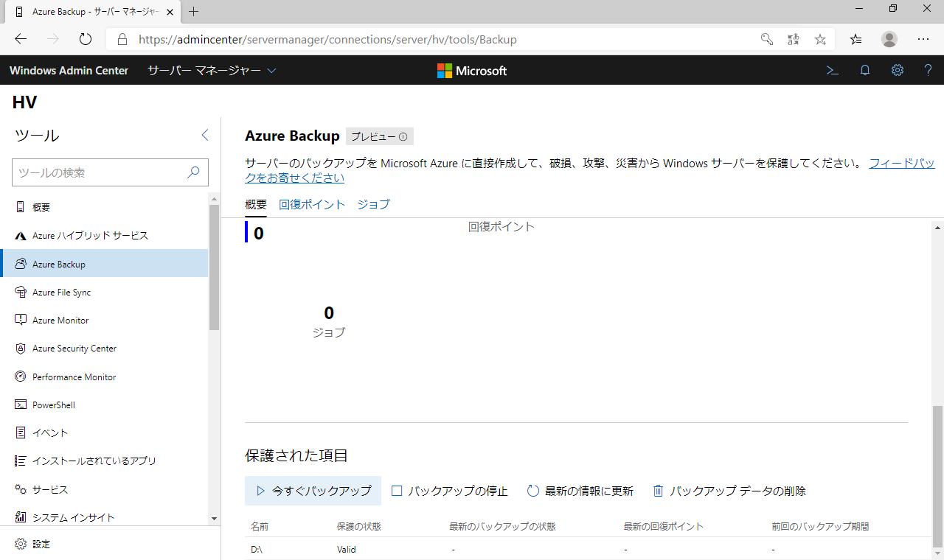
Task: Select Azure Backup tool
Action: coord(104,264)
